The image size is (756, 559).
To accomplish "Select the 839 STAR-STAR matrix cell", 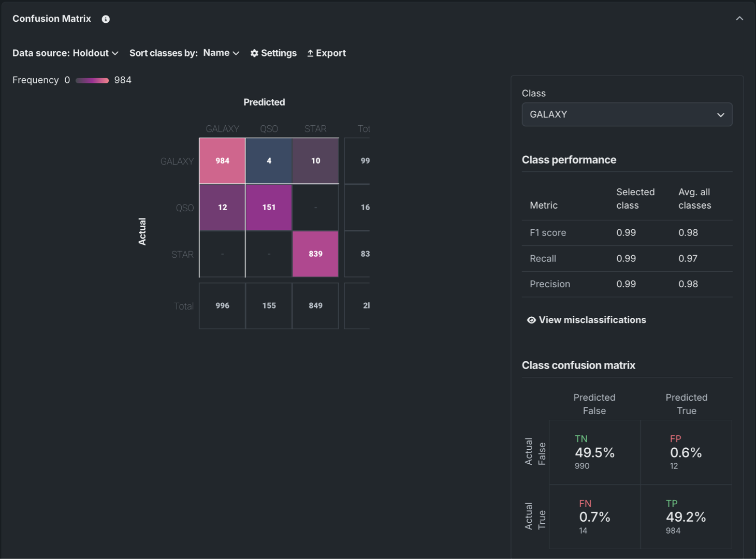I will pos(315,254).
